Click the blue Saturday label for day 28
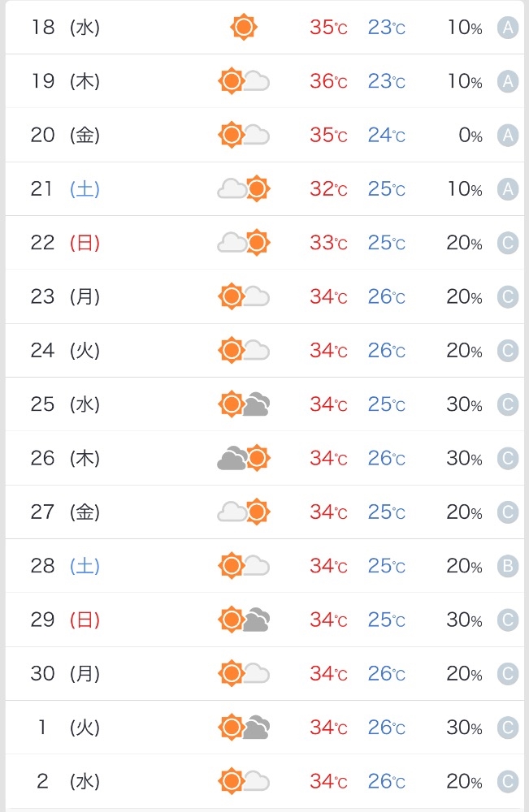 click(85, 566)
